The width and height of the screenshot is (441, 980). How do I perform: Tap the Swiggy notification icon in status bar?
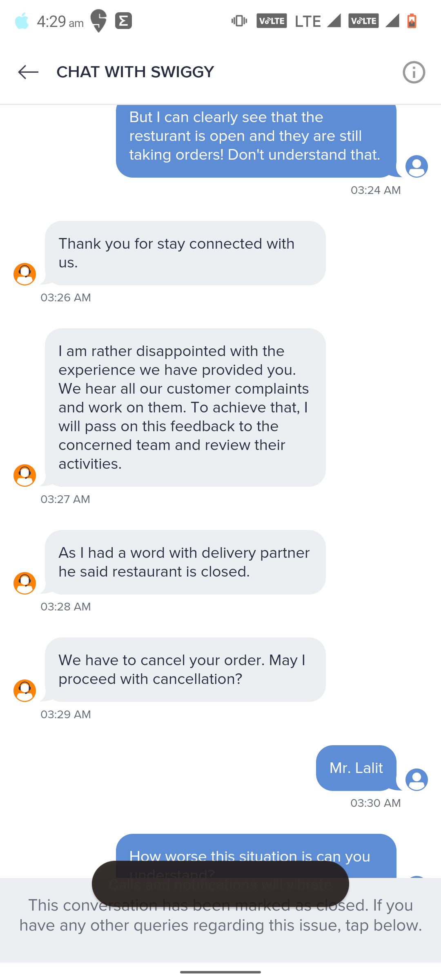click(x=98, y=21)
